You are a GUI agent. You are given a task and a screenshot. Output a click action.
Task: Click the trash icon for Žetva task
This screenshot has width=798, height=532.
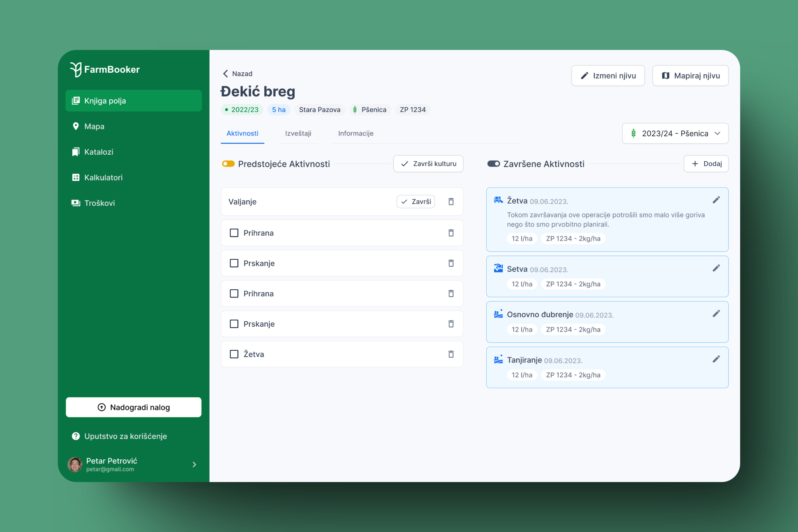coord(451,354)
